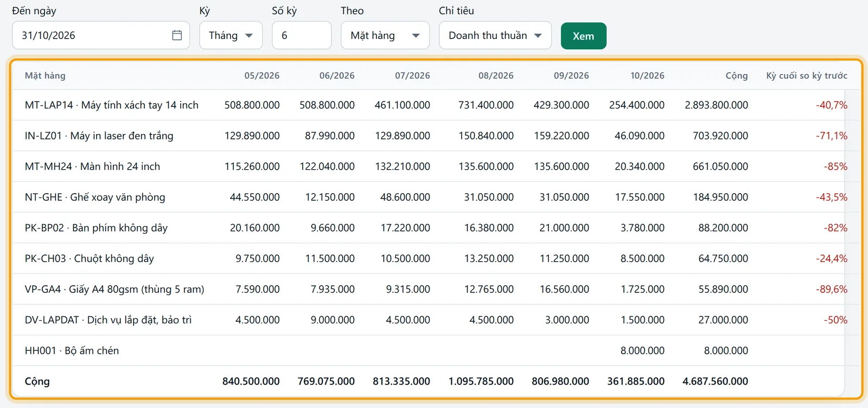Click the 1.095.785.000 total for 08/2026
This screenshot has height=408, width=868.
point(481,381)
